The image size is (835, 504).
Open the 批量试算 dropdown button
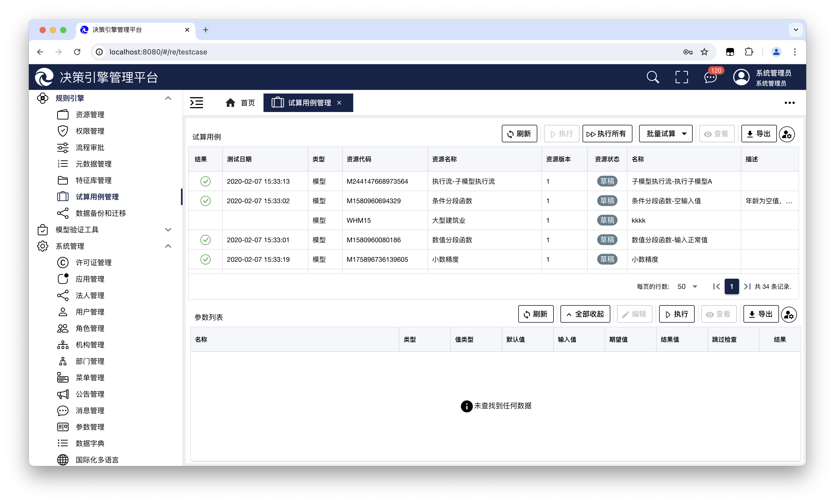[x=666, y=134]
